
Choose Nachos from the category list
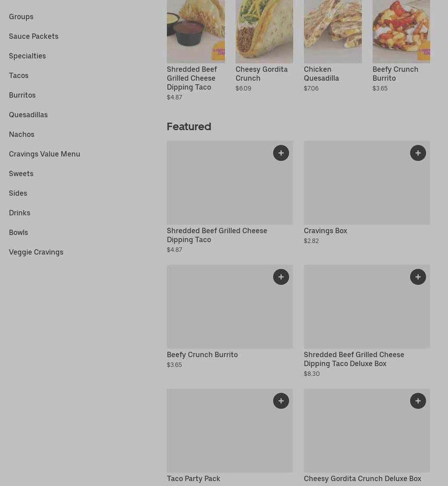(21, 134)
